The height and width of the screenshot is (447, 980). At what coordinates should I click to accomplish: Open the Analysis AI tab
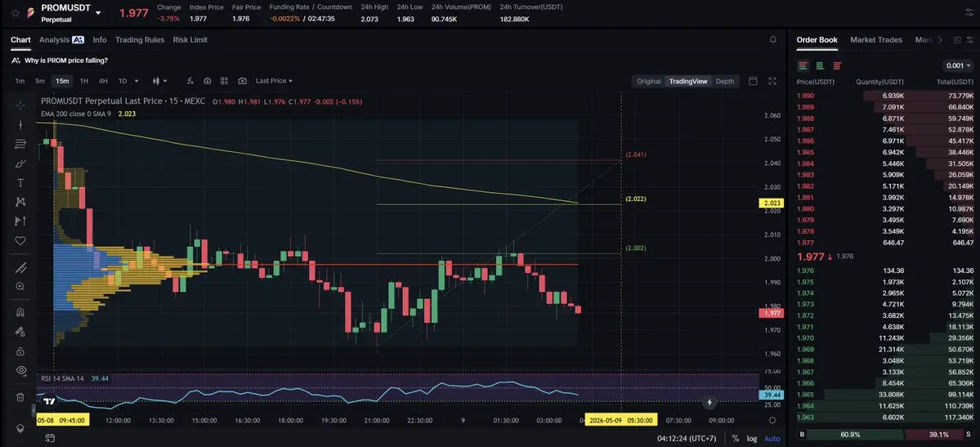61,39
